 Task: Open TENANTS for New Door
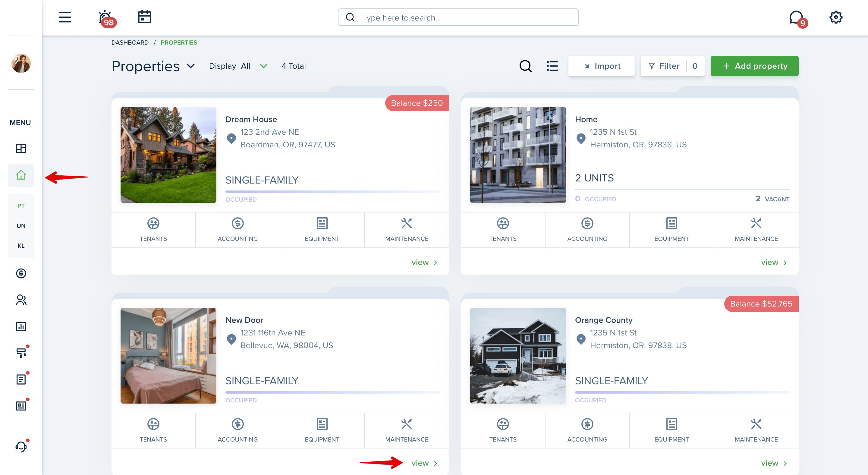click(x=153, y=430)
